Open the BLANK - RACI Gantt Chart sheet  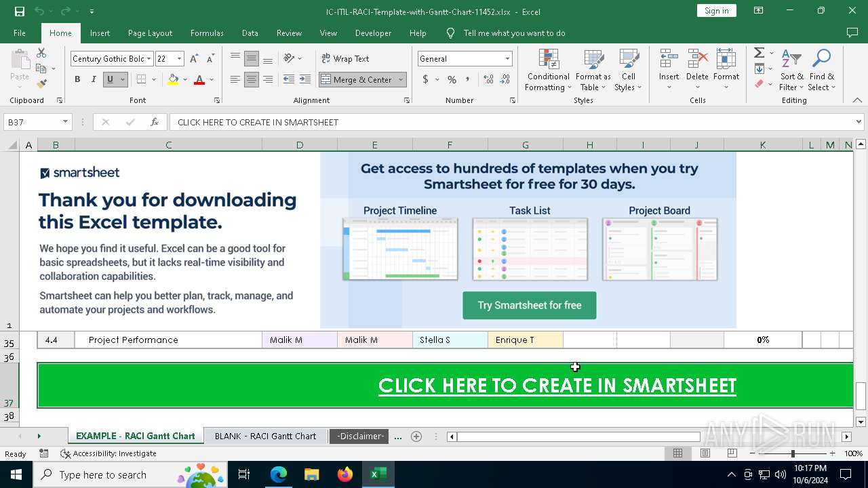click(265, 436)
